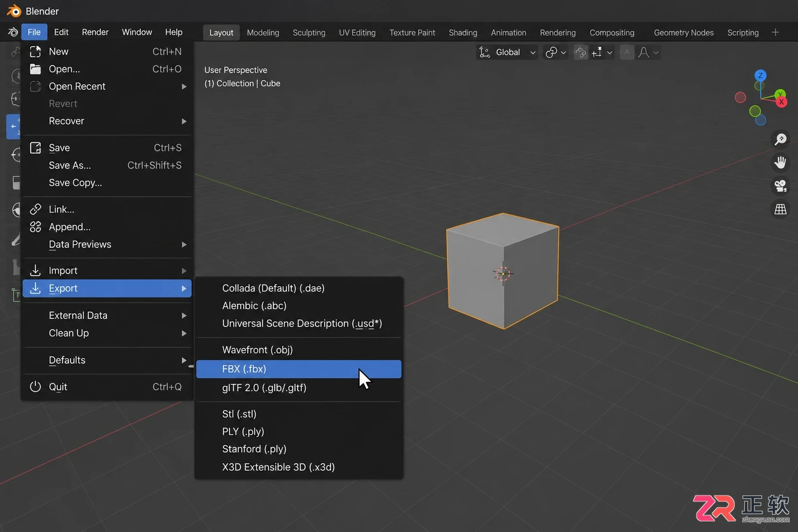Click the Append icon
This screenshot has width=798, height=532.
tap(35, 227)
